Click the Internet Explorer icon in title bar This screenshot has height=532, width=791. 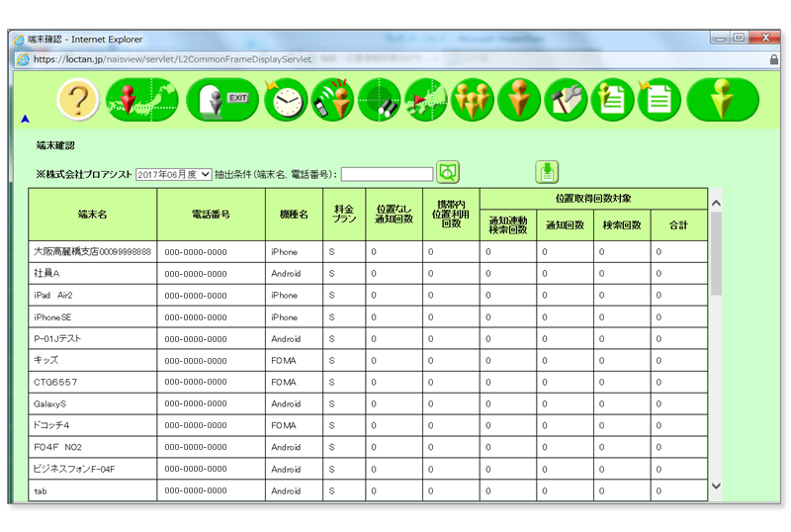click(x=19, y=40)
